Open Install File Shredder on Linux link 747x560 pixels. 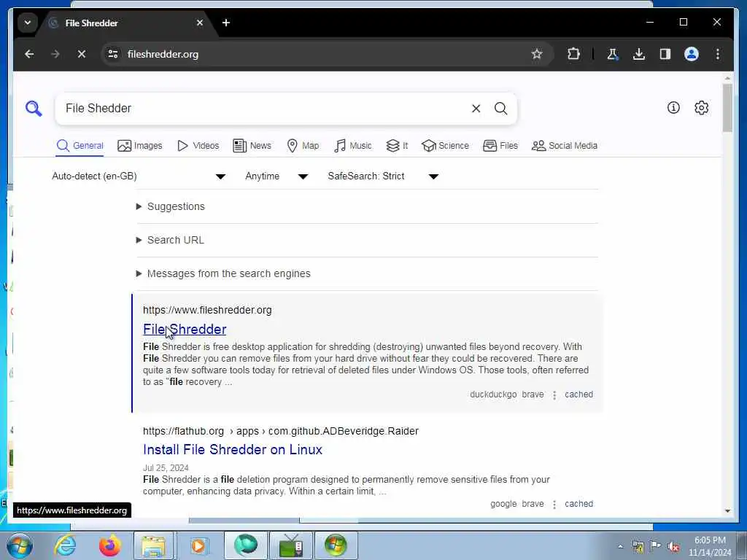coord(233,449)
